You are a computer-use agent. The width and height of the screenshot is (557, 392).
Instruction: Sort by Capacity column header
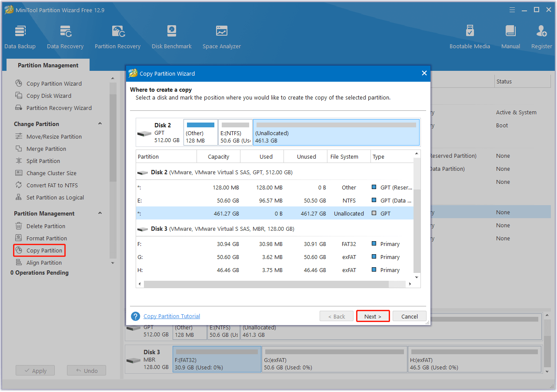219,156
